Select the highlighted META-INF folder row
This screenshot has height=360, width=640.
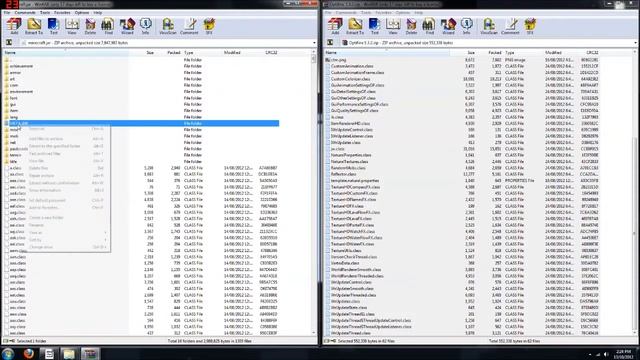(141, 123)
